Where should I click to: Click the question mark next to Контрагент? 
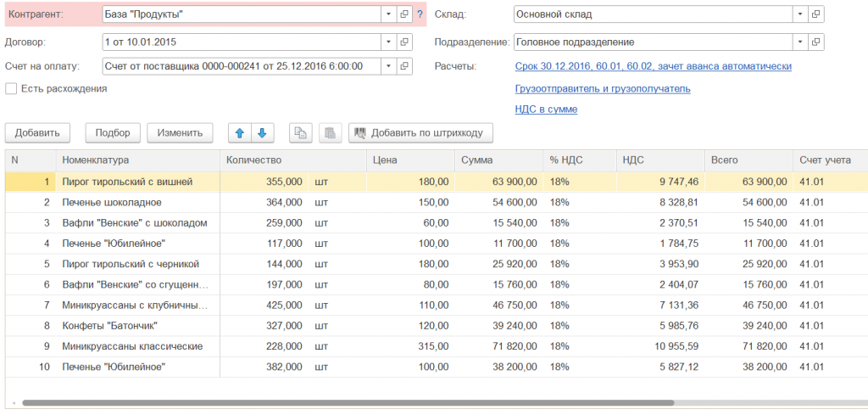[x=420, y=14]
